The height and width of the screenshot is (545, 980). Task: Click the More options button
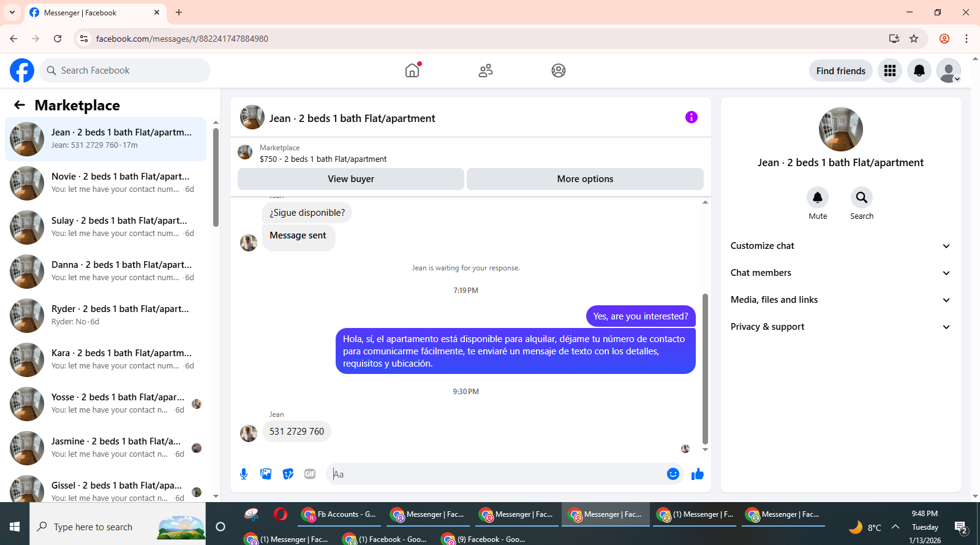pos(585,179)
